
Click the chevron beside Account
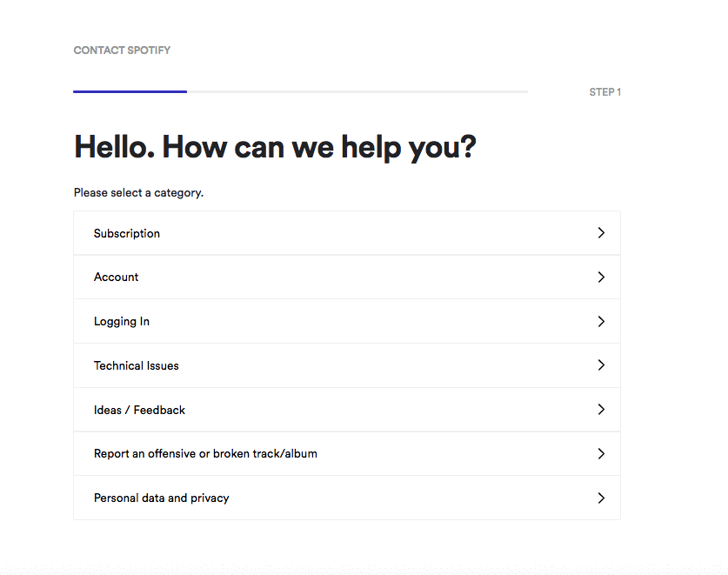(x=601, y=277)
